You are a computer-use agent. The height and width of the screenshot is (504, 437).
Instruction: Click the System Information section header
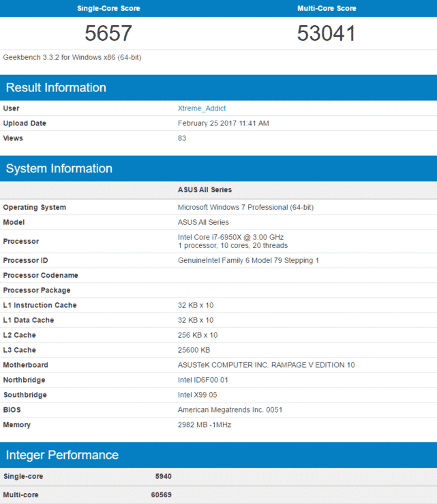click(218, 168)
